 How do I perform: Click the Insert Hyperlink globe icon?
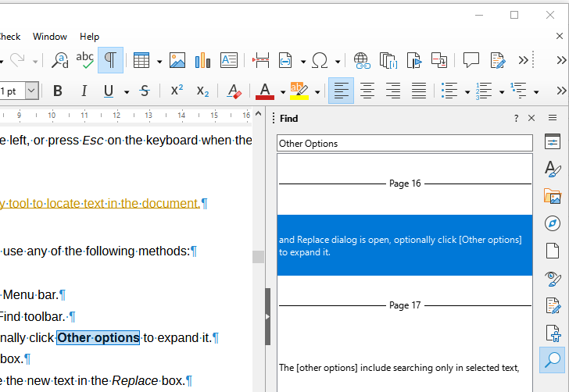[361, 60]
